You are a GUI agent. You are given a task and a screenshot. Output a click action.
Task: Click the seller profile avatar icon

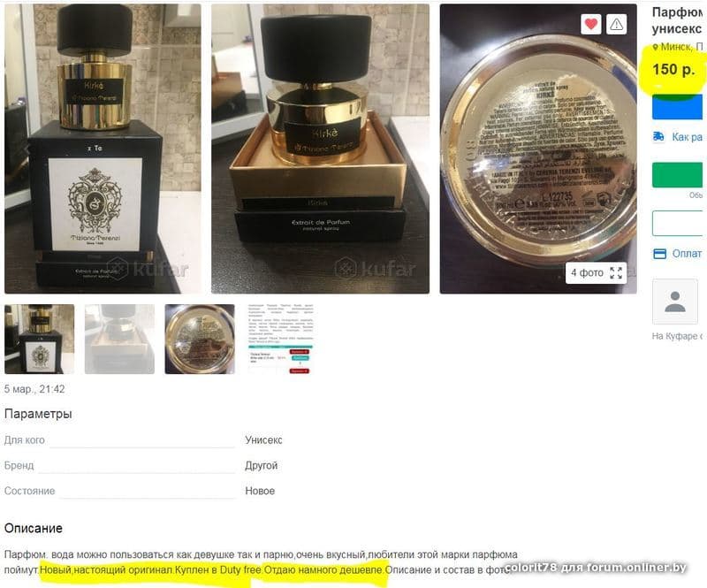point(674,302)
